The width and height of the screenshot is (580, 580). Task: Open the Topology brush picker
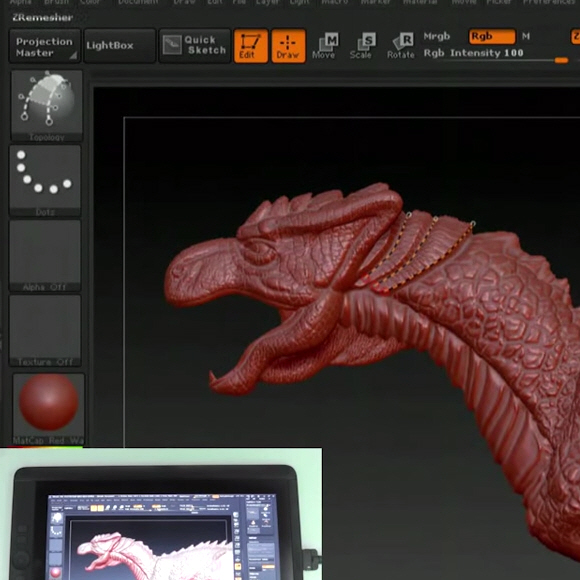[47, 106]
